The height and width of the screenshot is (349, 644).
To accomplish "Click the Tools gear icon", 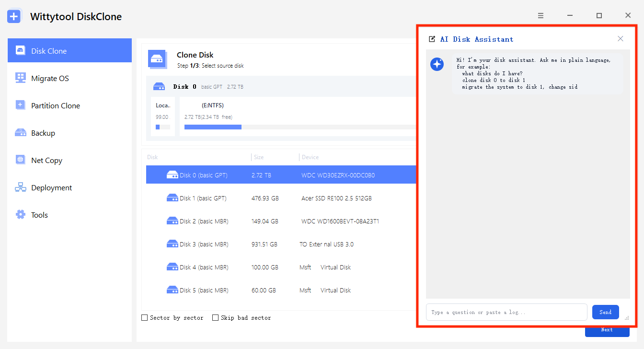I will (x=20, y=214).
